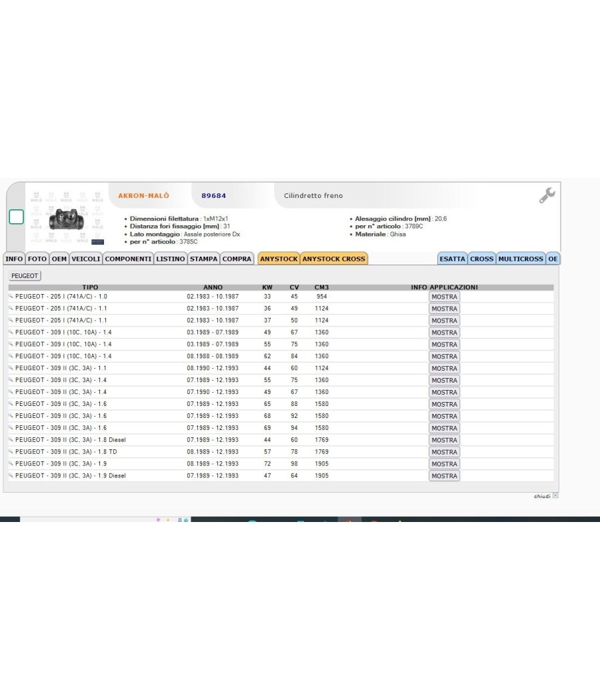Click MOSTRA for 205 I 1.1 50 CV

[x=444, y=321]
